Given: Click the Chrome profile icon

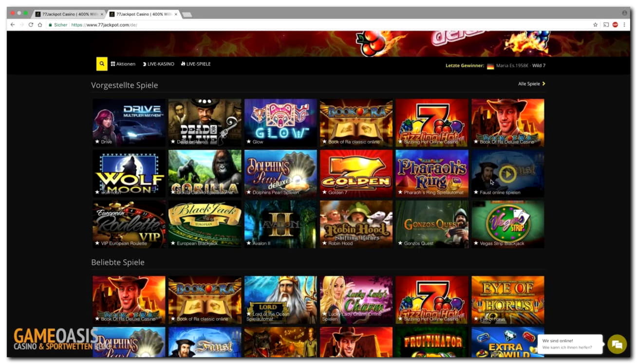Looking at the screenshot, I should 624,13.
